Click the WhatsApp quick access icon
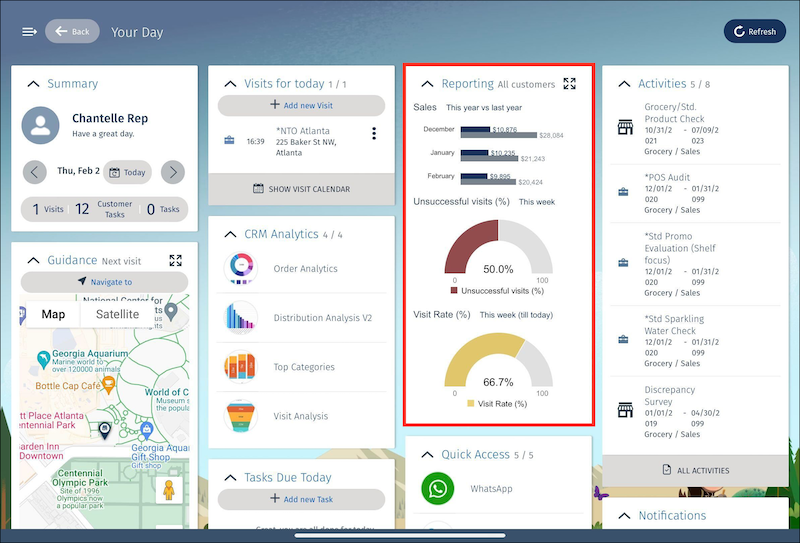This screenshot has height=543, width=800. point(437,489)
